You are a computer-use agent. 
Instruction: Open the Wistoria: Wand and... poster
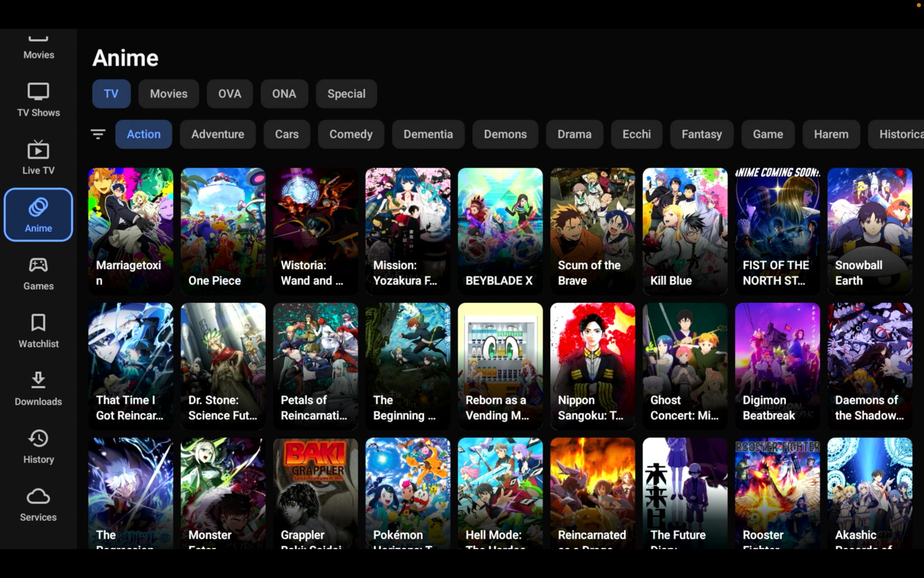tap(316, 231)
